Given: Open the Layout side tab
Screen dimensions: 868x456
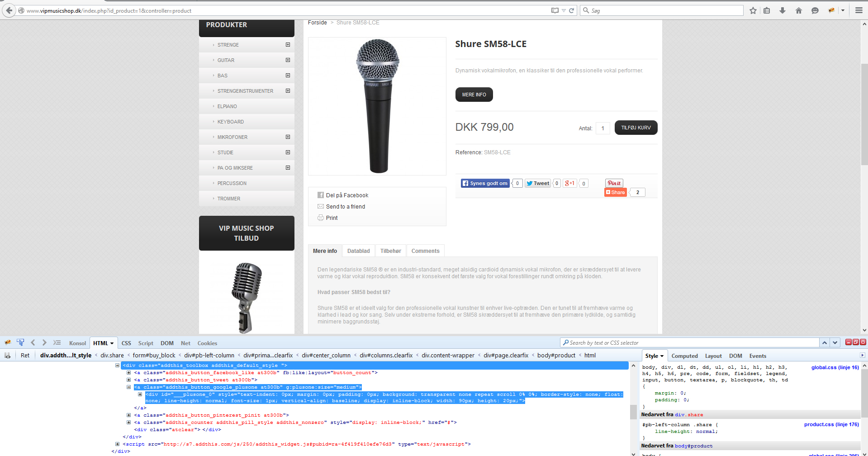Looking at the screenshot, I should click(x=713, y=356).
